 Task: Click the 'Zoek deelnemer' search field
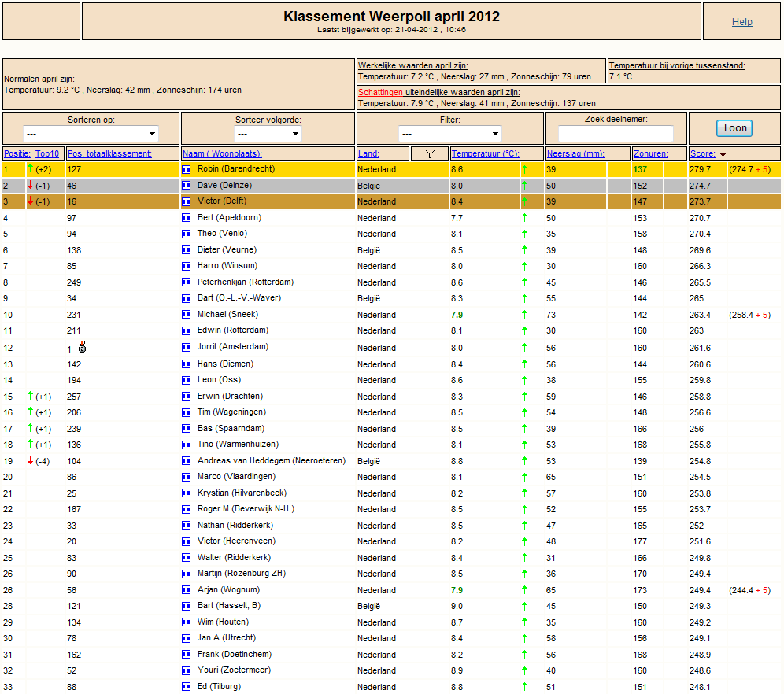616,134
